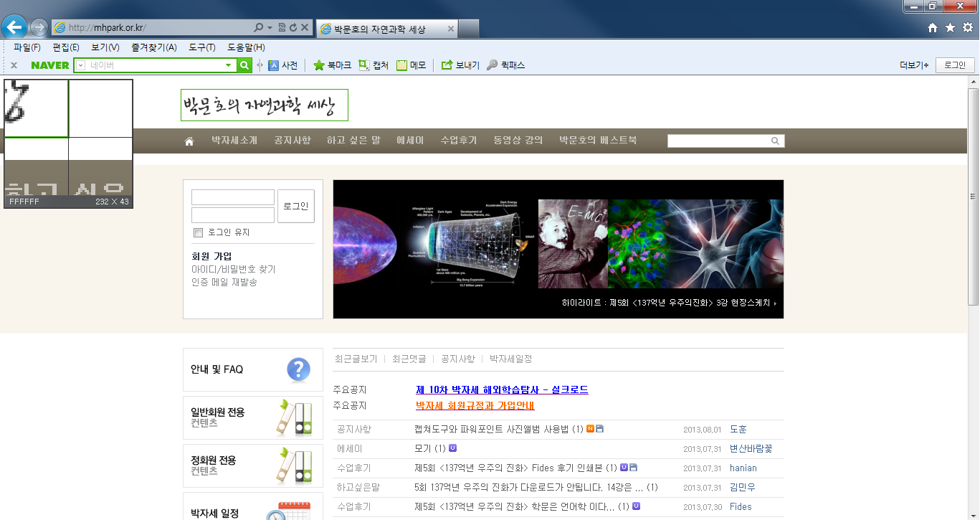Open the 회원 가입 link
This screenshot has height=520, width=980.
(211, 256)
